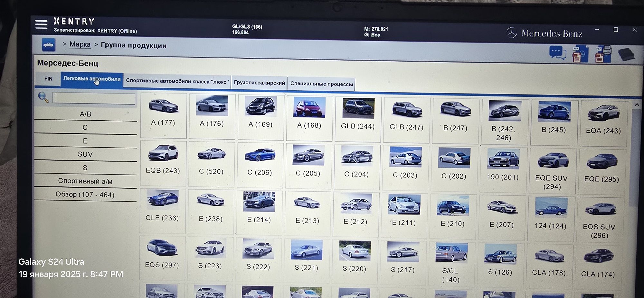Select the A (177) model tile
The image size is (644, 298).
[x=163, y=115]
